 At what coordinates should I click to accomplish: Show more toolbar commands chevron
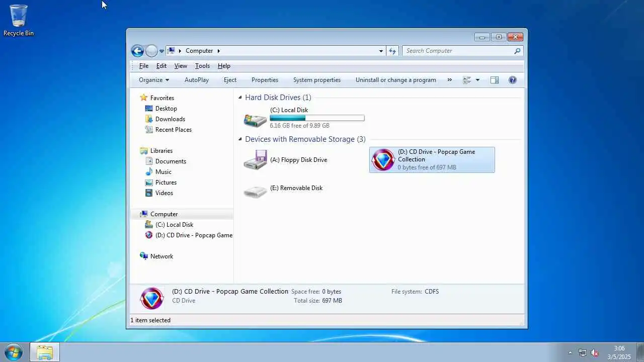coord(450,80)
